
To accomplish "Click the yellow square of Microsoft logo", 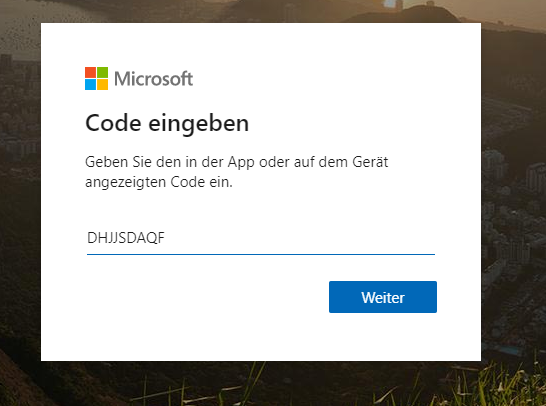I will [102, 85].
